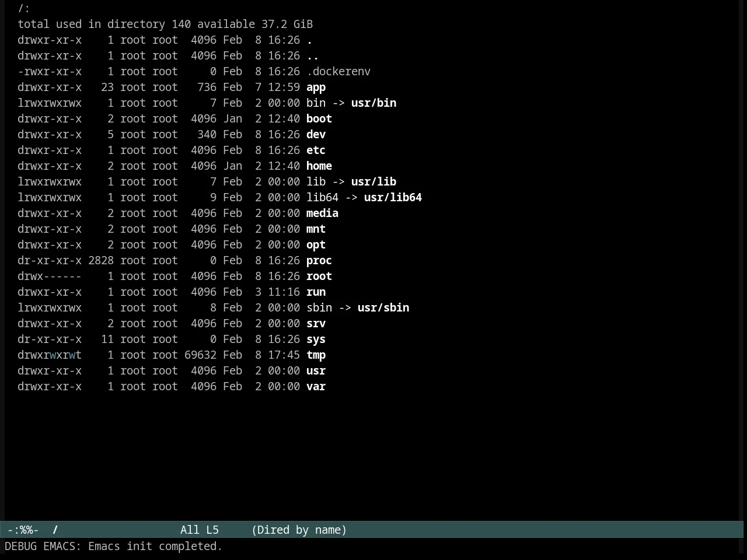Click the 'Emacs init completed.' echo area message
747x560 pixels.
155,547
